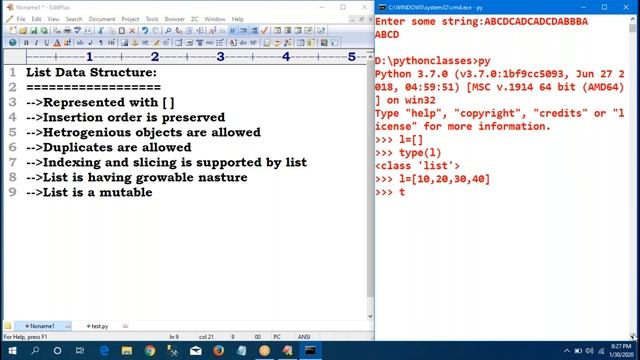Click line '-->Hetrogenious objects are allowed'
640x360 pixels.
pos(143,132)
